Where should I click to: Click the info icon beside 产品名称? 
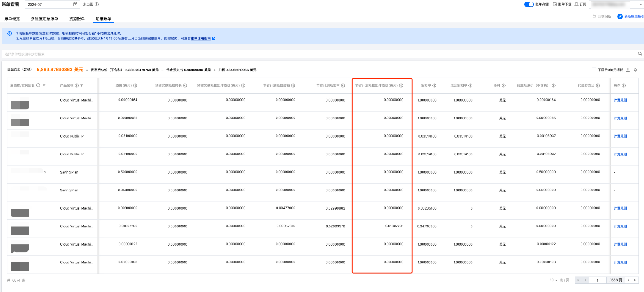[77, 86]
